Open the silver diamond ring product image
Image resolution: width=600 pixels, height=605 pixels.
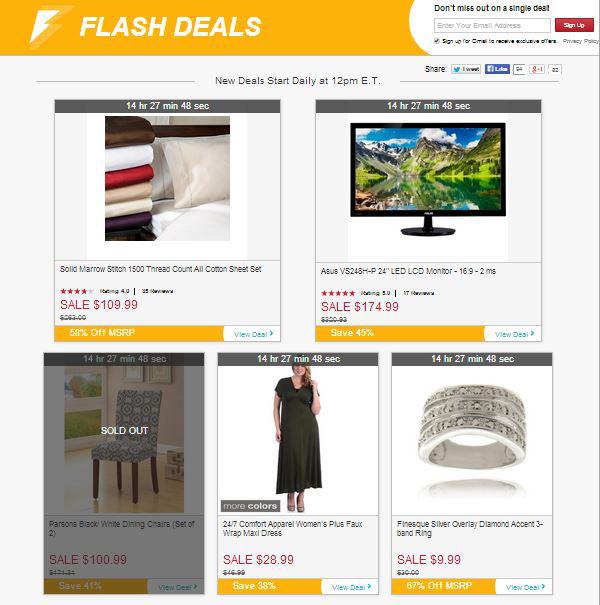click(x=472, y=440)
